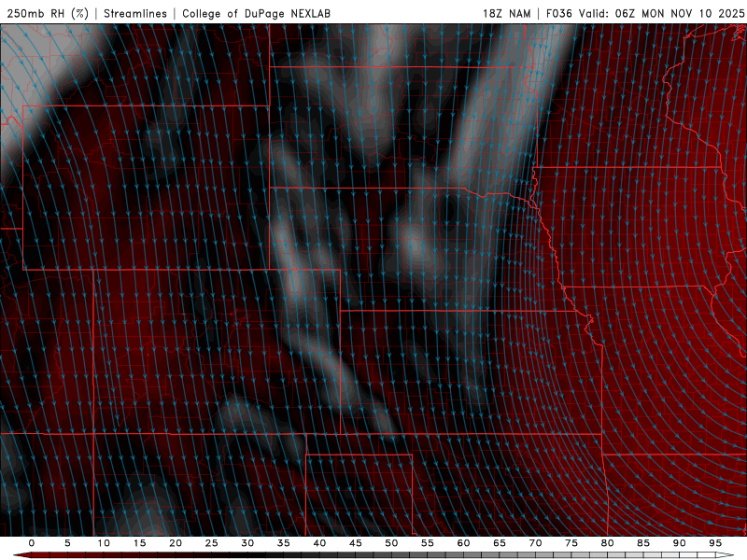747x560 pixels.
Task: Click the "F036" forecast hour label
Action: point(558,13)
